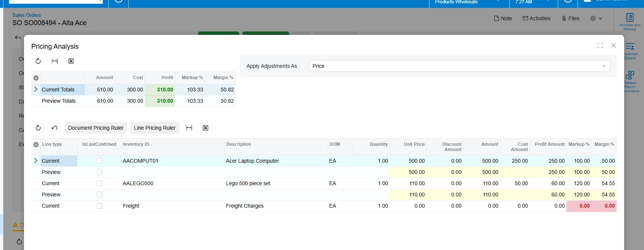This screenshot has height=250, width=644.
Task: Click the warning triangle icon at bottom left
Action: tap(15, 225)
